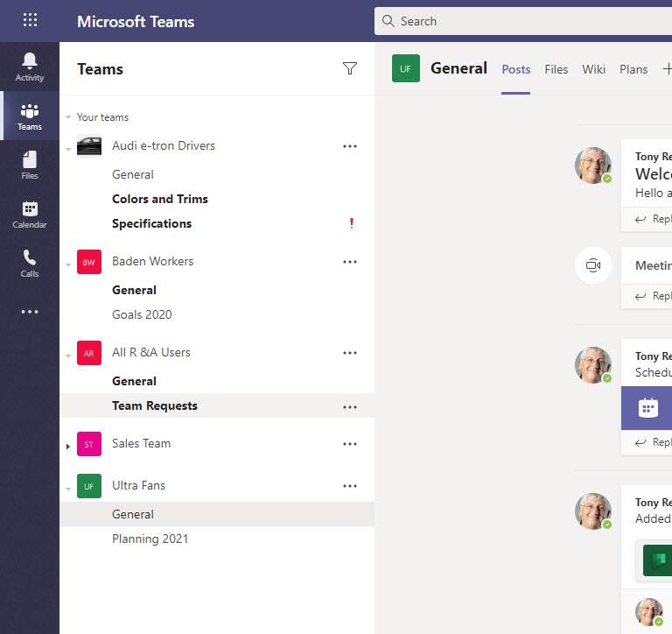Open the Specifications channel

click(x=151, y=223)
